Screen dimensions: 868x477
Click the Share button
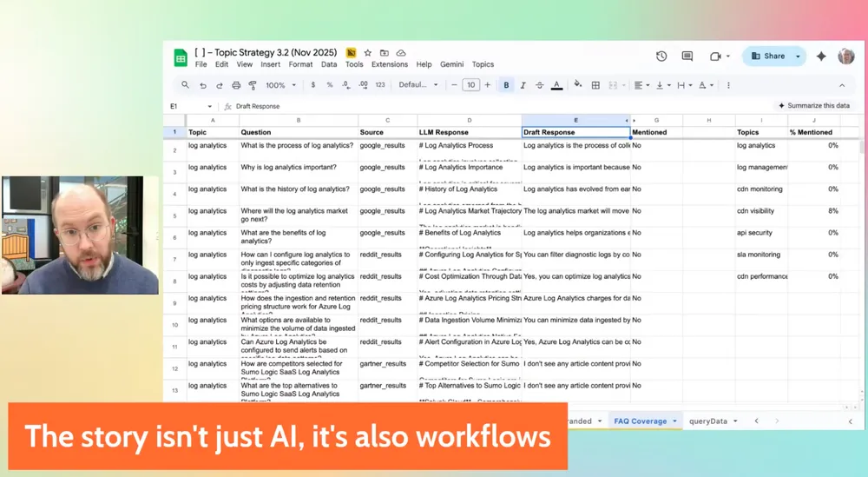[x=768, y=56]
